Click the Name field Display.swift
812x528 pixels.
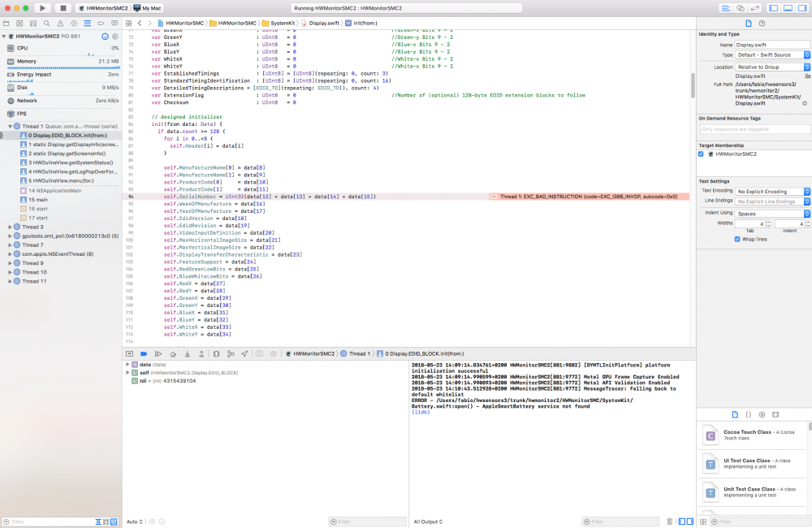772,45
